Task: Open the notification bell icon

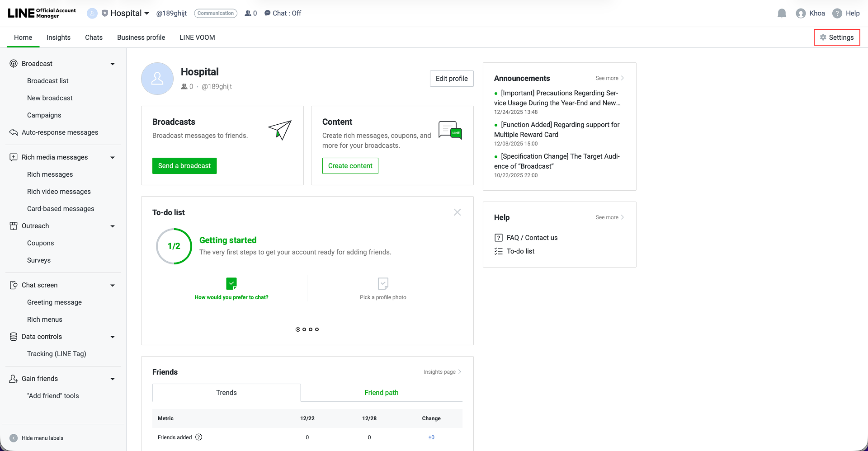Action: pyautogui.click(x=782, y=13)
